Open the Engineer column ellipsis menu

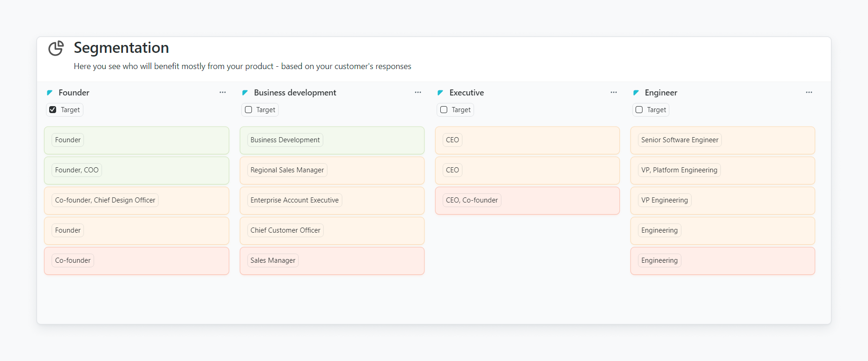point(809,93)
